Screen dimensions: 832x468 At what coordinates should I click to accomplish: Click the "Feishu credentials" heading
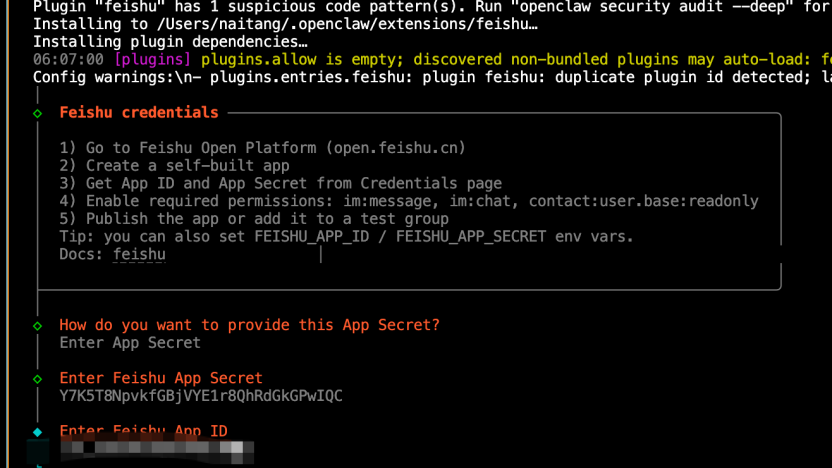tap(138, 113)
